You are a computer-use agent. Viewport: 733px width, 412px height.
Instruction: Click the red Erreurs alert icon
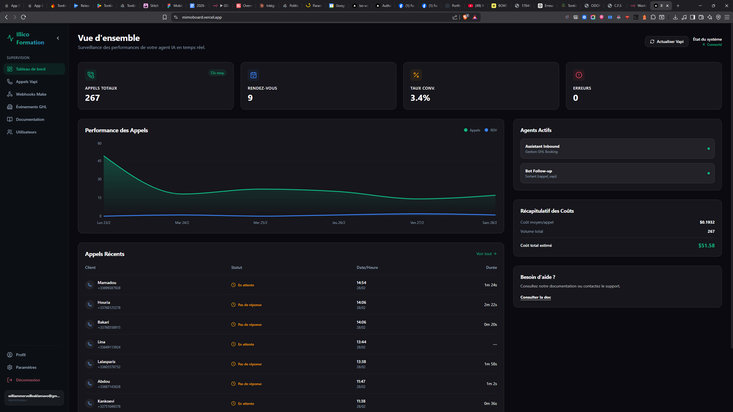click(578, 75)
